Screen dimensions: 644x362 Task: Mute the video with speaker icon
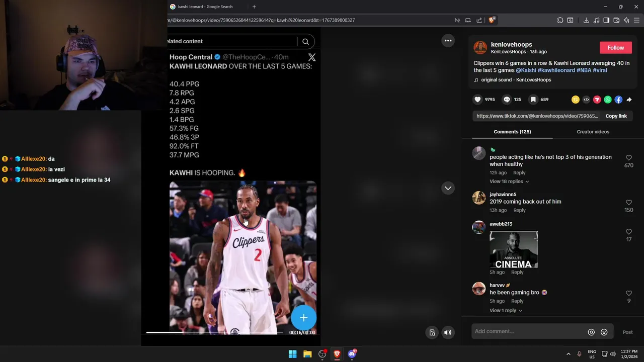tap(448, 332)
